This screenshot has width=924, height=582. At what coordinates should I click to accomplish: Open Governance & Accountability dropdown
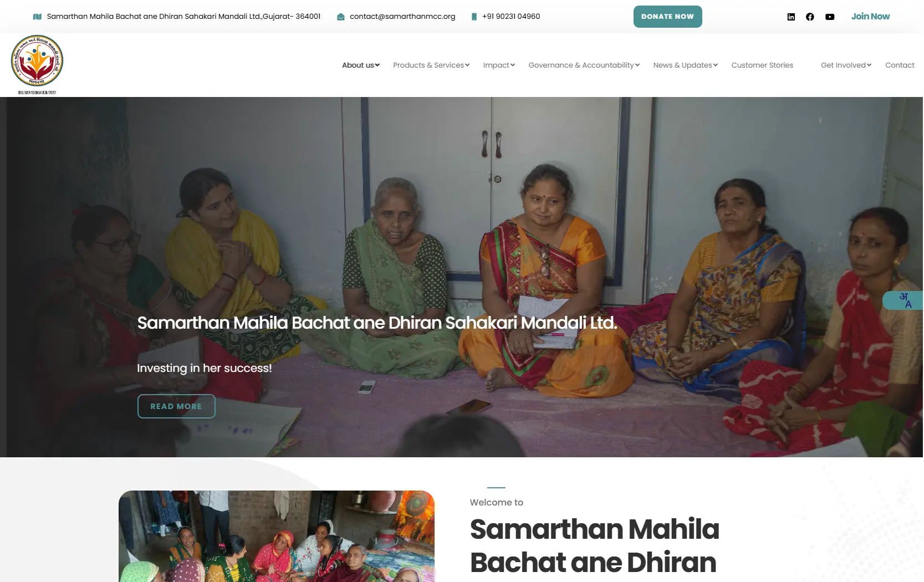tap(584, 65)
